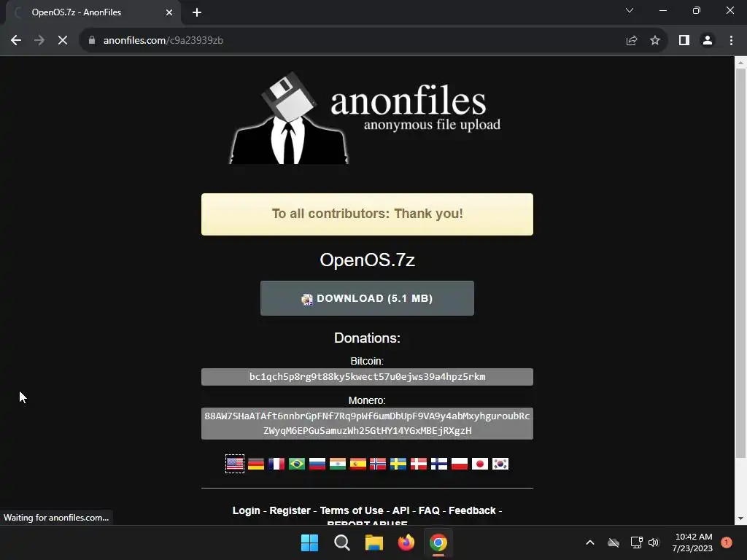Launch Firefox from the taskbar
Image resolution: width=747 pixels, height=560 pixels.
click(x=406, y=542)
